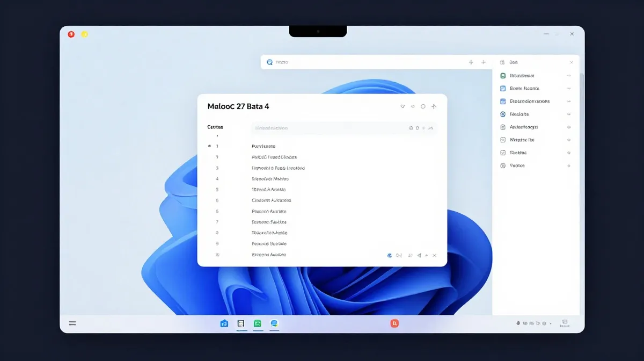
Task: Click the right plus icon in top search bar
Action: 484,62
